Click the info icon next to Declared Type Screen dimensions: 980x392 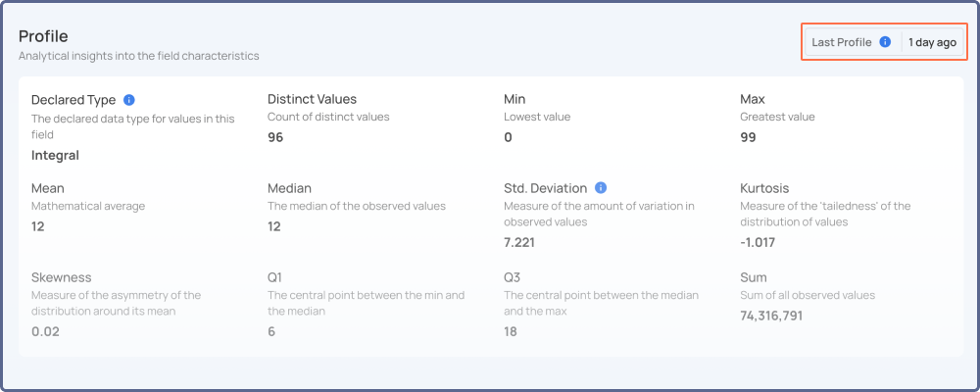(x=129, y=100)
